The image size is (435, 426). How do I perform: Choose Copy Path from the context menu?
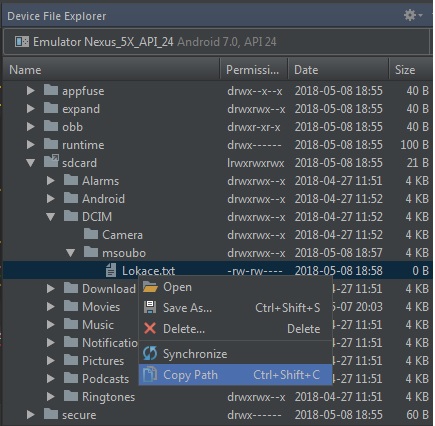tap(235, 375)
